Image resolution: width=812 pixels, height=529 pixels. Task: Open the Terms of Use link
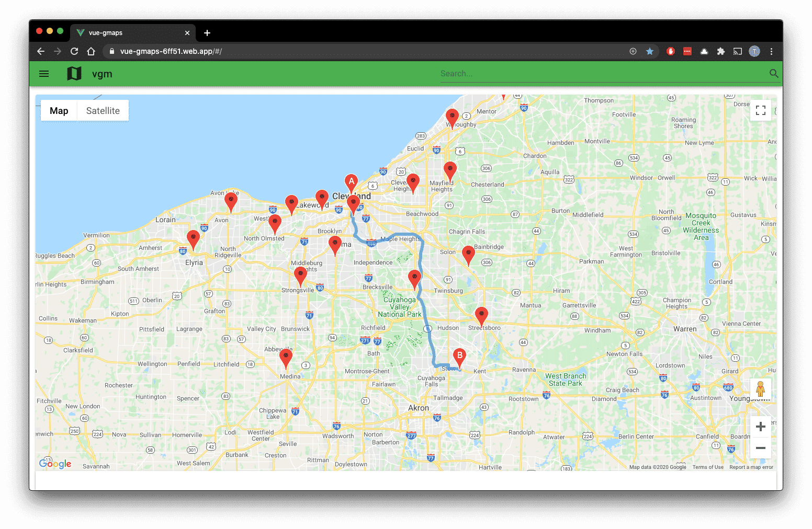pyautogui.click(x=708, y=467)
